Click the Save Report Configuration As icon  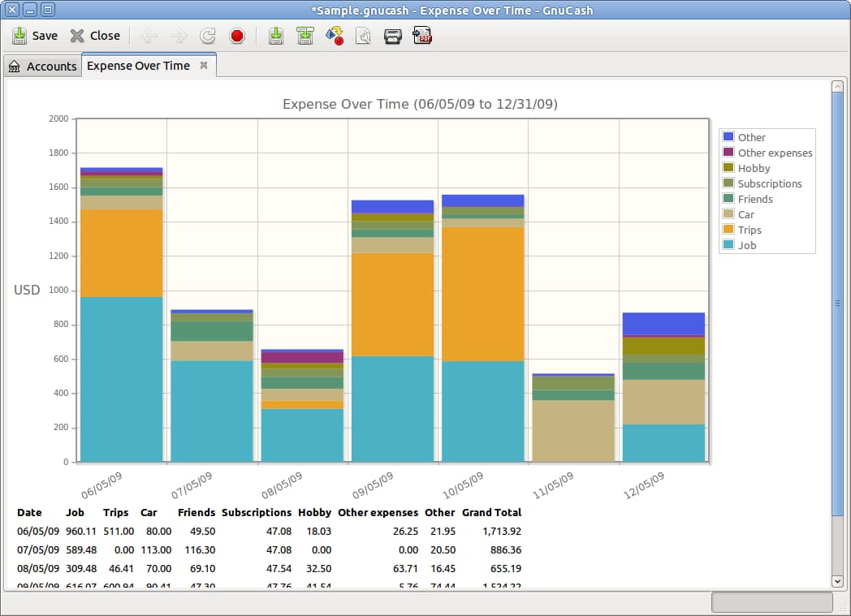[x=305, y=36]
